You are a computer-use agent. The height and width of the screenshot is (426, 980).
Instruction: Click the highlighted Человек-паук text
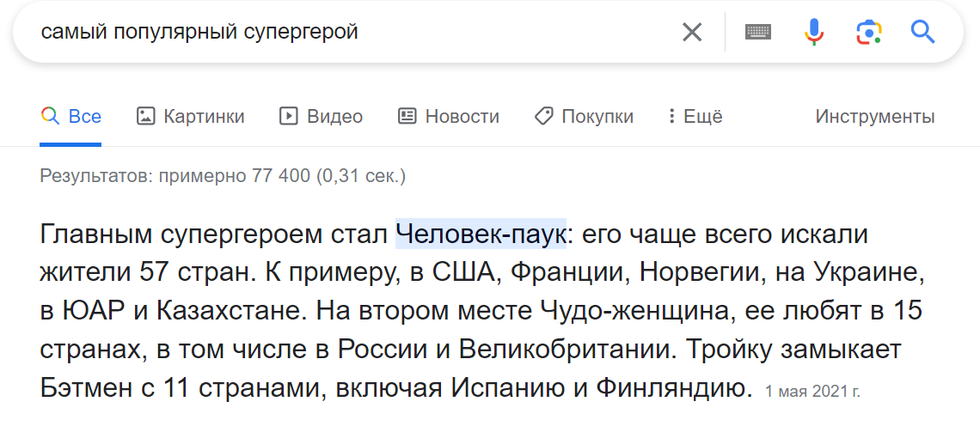click(x=481, y=234)
